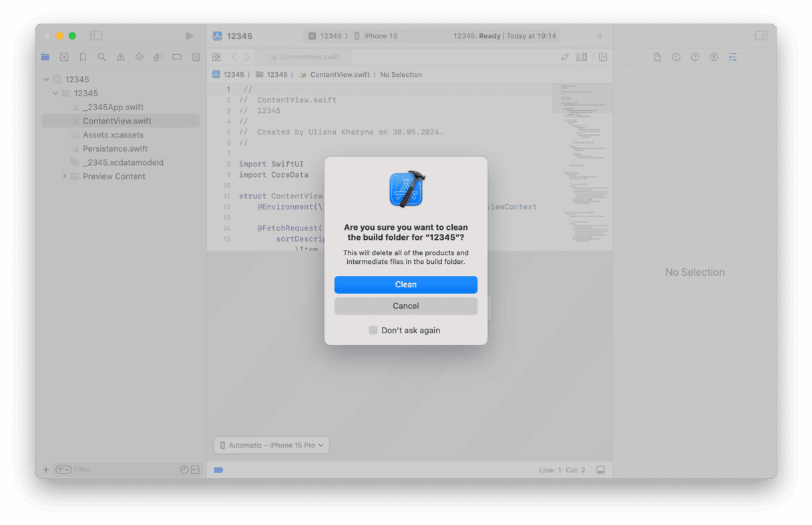The height and width of the screenshot is (525, 812).
Task: Show the Accessibility inspector icon
Action: (x=714, y=57)
